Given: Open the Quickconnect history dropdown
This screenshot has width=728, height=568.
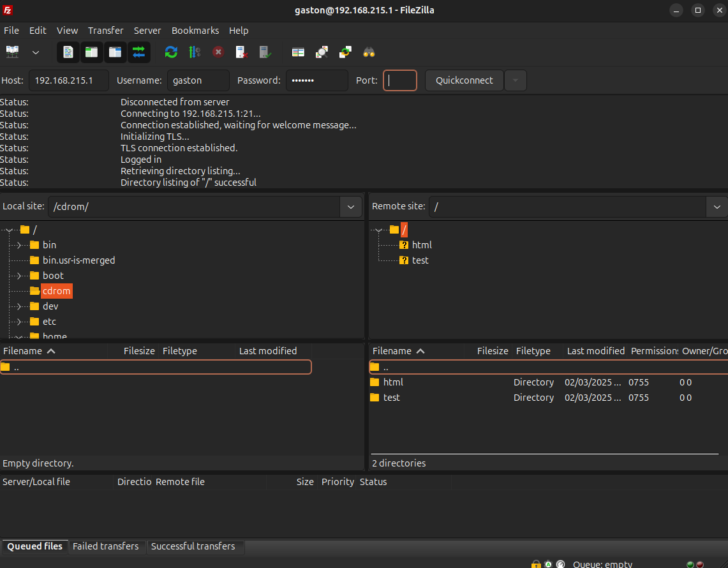Looking at the screenshot, I should (x=516, y=80).
